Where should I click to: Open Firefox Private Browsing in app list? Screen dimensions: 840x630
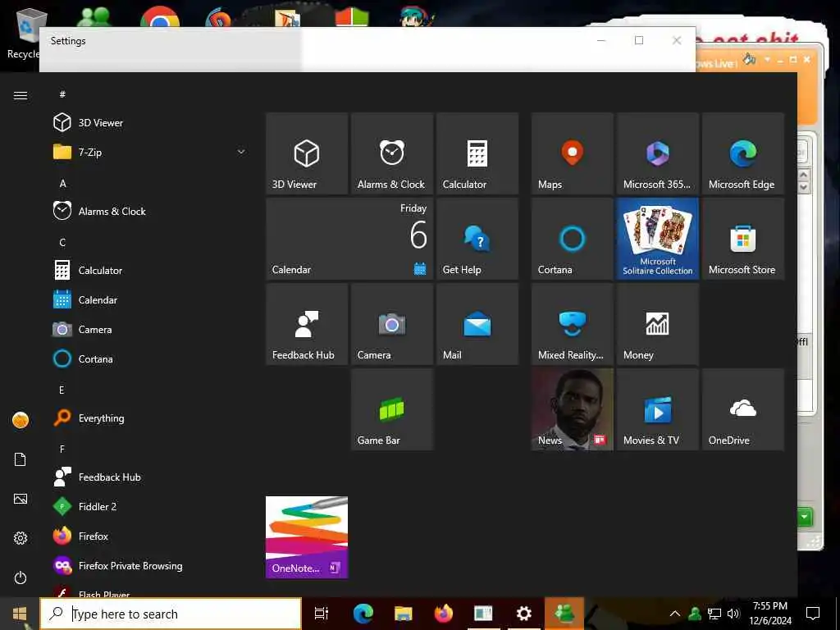150,566
